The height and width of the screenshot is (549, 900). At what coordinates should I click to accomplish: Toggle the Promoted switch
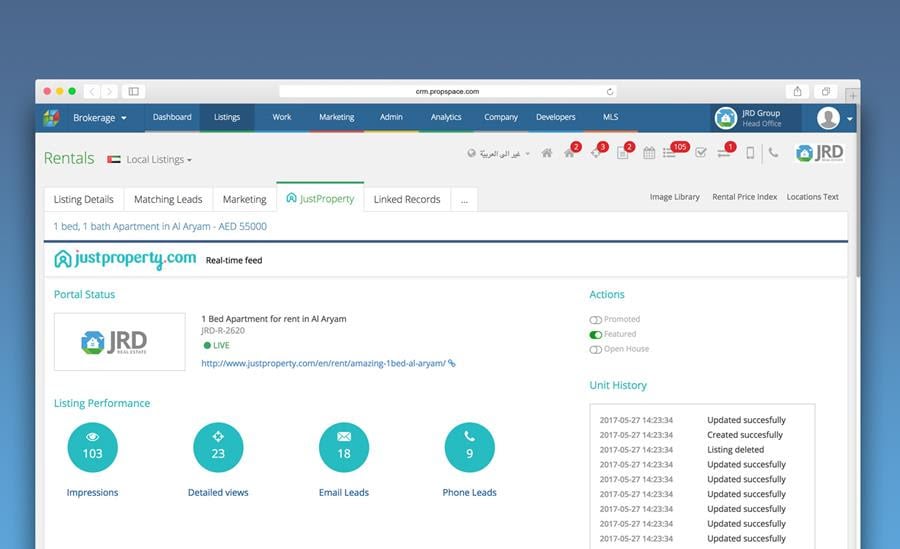[x=595, y=319]
